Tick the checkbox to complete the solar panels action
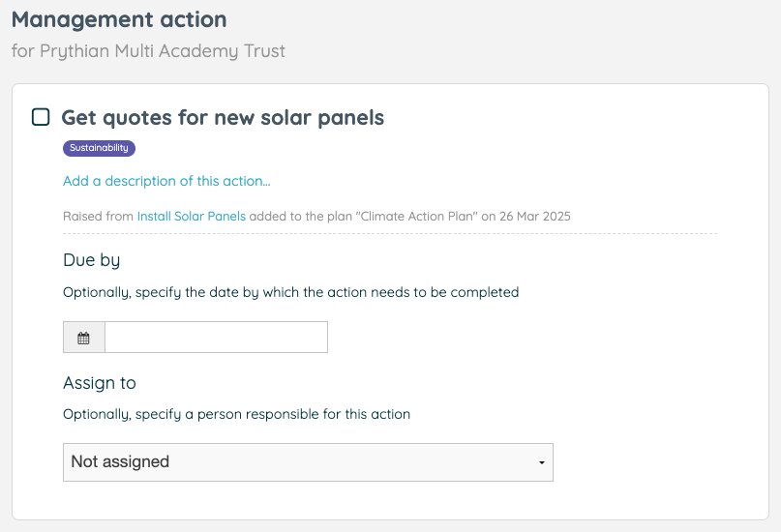Screen dimensions: 781x532 41,117
